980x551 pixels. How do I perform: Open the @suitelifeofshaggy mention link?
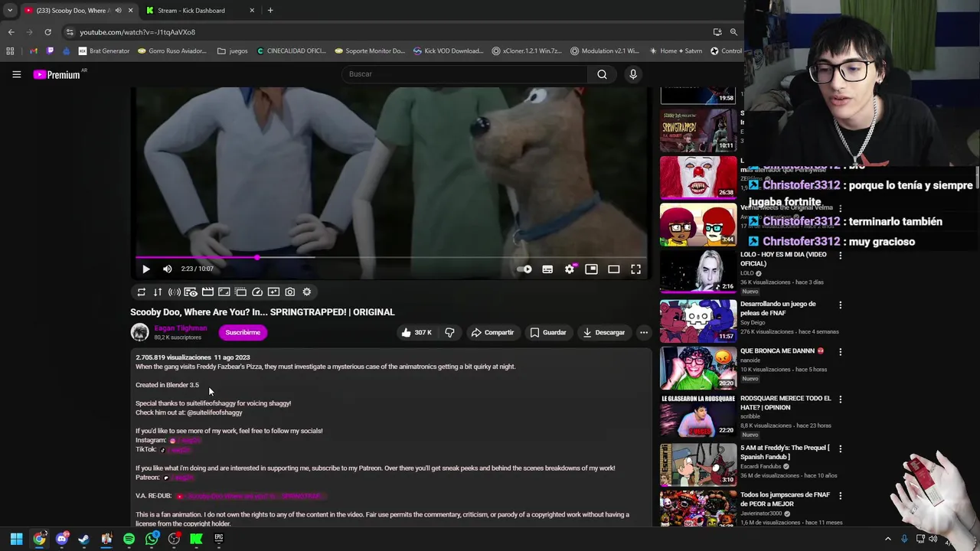[x=214, y=412]
